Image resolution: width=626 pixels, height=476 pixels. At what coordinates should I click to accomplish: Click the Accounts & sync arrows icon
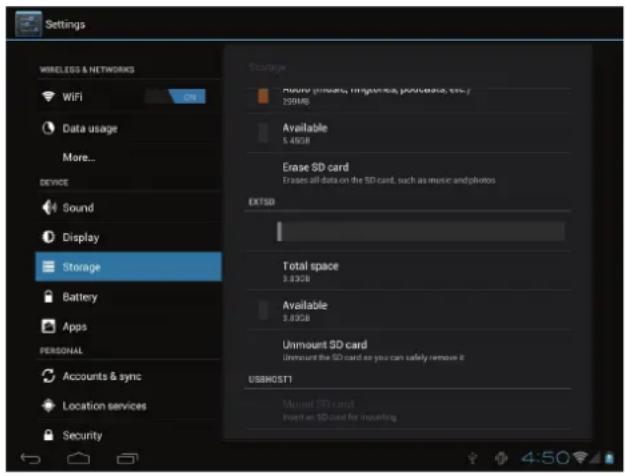point(48,376)
